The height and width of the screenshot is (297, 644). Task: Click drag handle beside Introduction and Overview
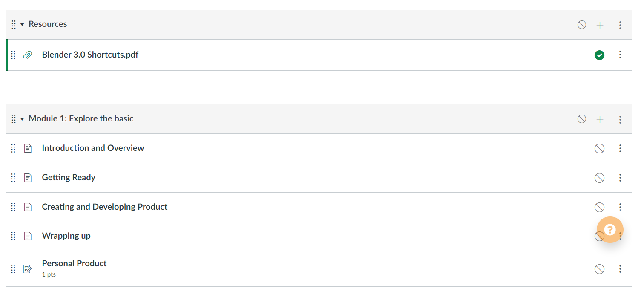click(x=13, y=148)
